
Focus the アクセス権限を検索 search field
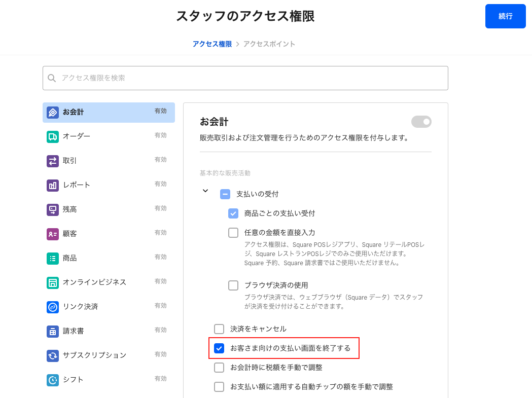pos(245,78)
